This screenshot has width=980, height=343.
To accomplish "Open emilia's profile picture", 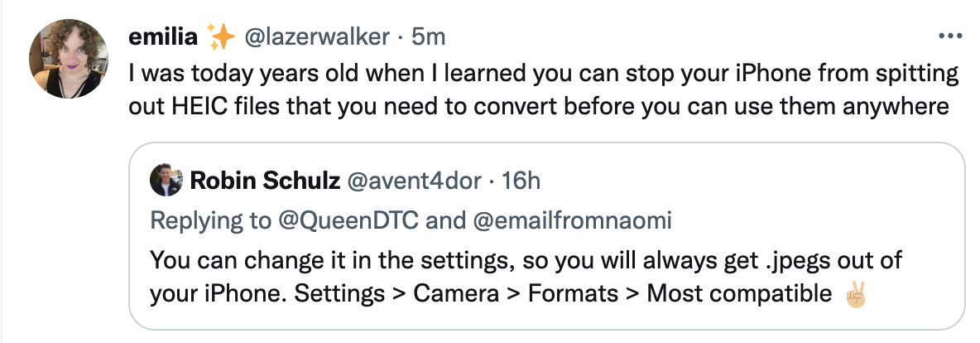I will tap(69, 58).
